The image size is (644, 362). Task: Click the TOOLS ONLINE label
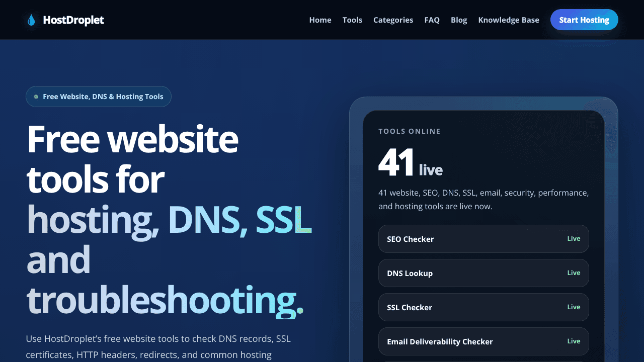[x=410, y=131]
